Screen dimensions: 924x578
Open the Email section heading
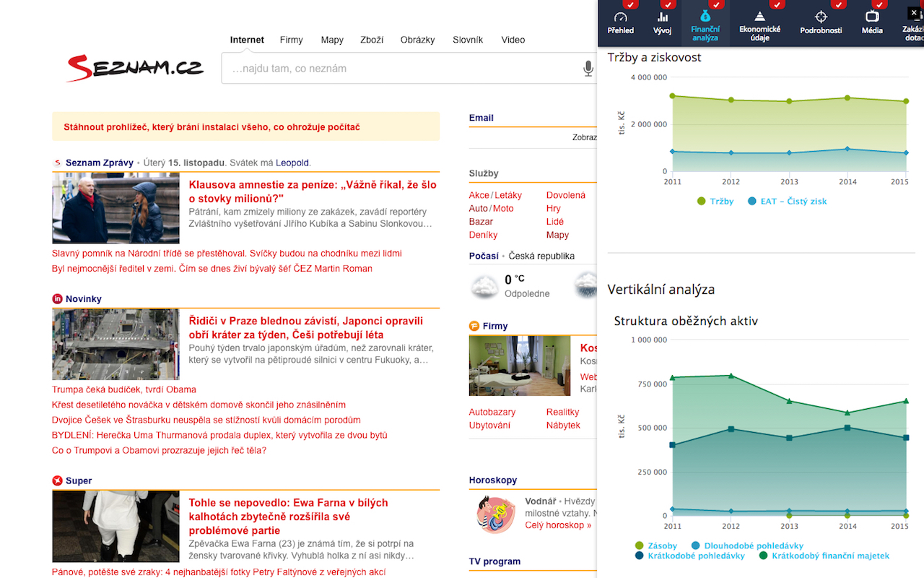tap(481, 118)
